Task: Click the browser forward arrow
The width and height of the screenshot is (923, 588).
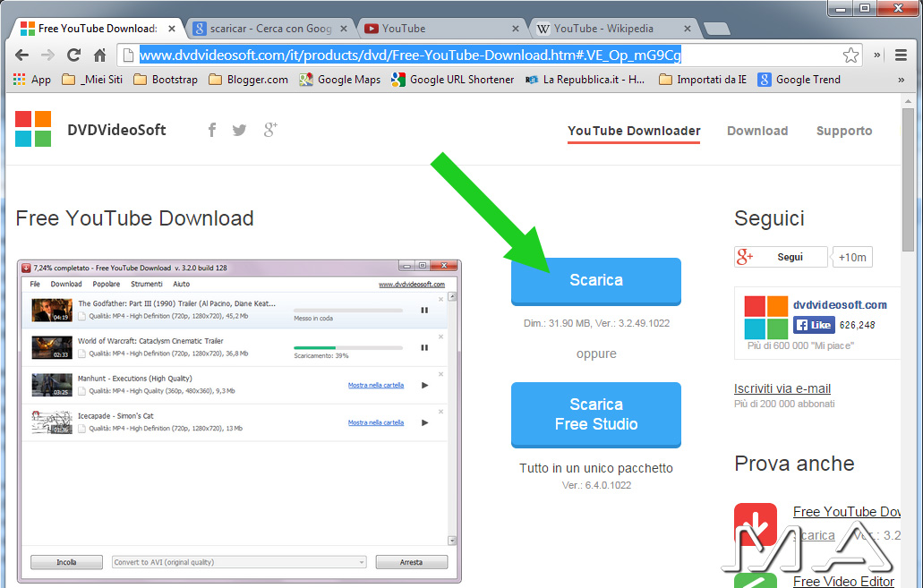Action: [47, 55]
